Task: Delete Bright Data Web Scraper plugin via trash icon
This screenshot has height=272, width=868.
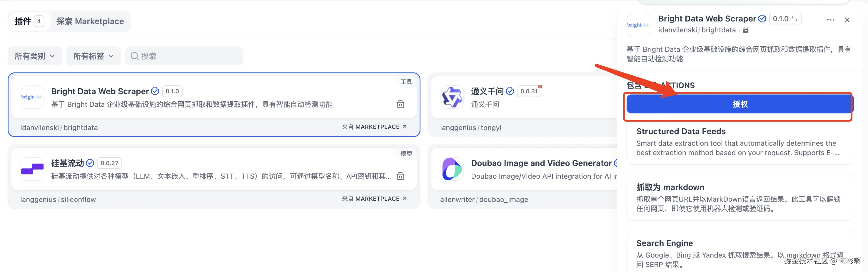Action: tap(400, 104)
